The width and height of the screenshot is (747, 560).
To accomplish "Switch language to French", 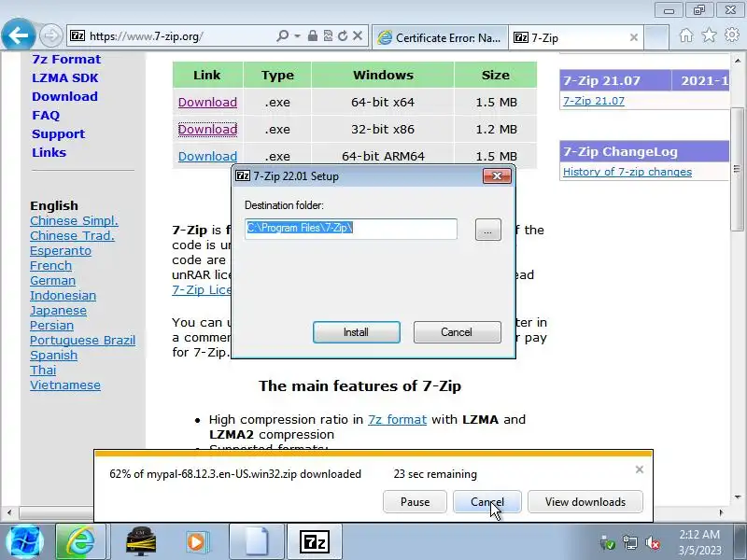I will (x=50, y=265).
